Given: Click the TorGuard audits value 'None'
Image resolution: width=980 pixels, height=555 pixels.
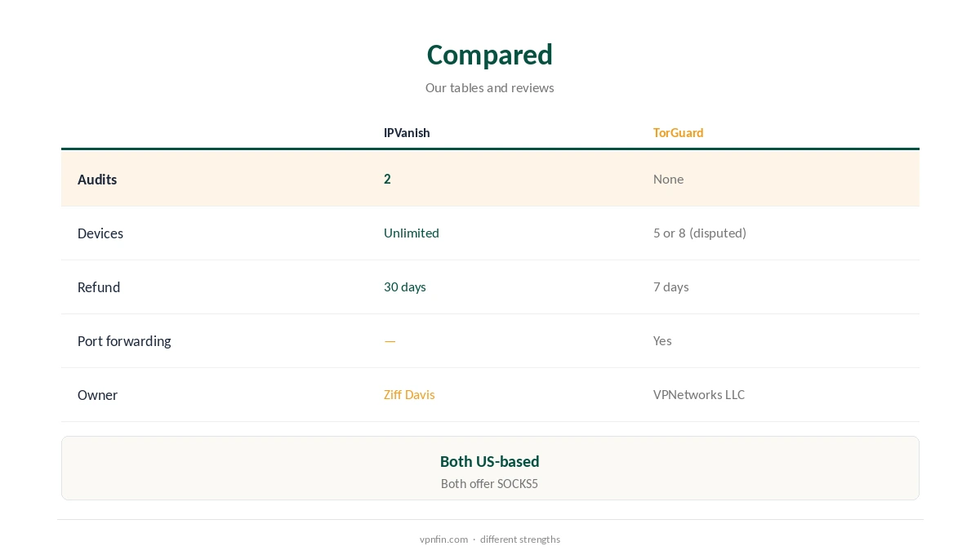Looking at the screenshot, I should coord(668,179).
